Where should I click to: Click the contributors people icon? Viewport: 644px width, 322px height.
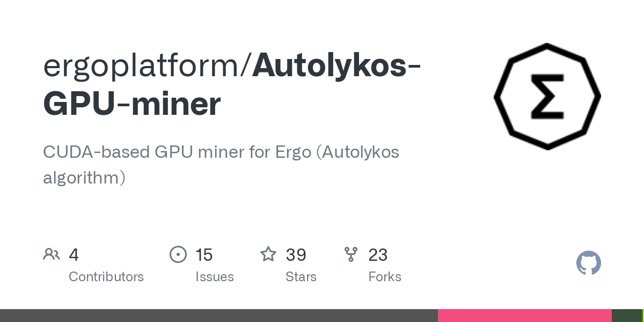tap(52, 254)
